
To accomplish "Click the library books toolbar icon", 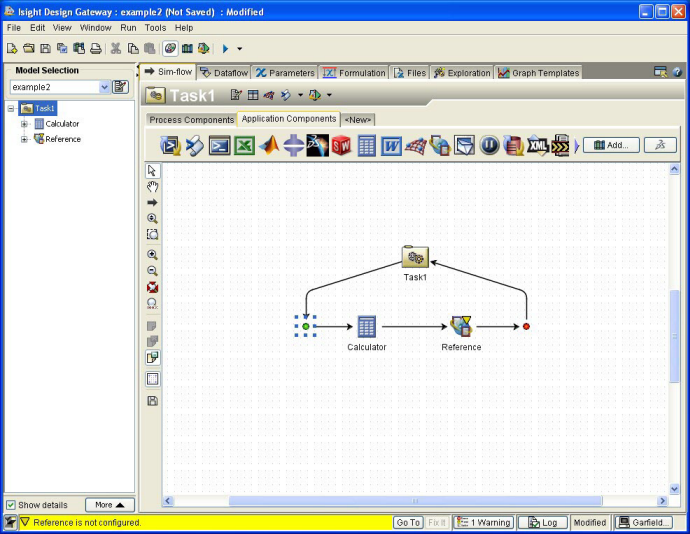I will (187, 48).
